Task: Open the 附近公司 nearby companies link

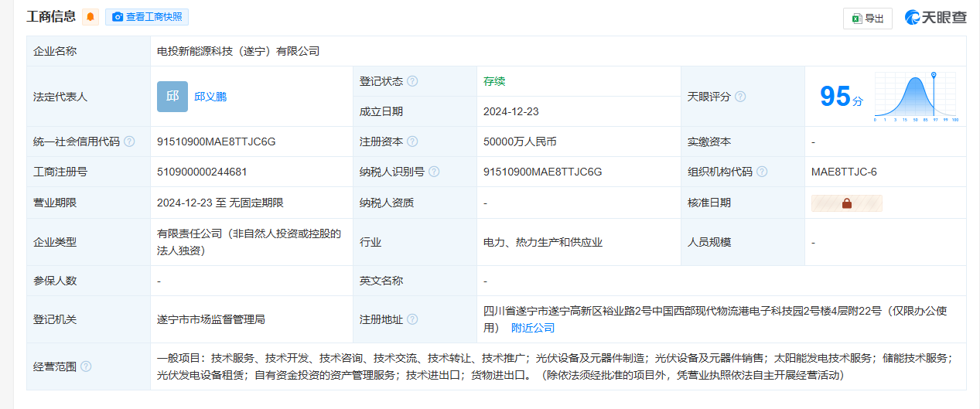Action: [533, 328]
